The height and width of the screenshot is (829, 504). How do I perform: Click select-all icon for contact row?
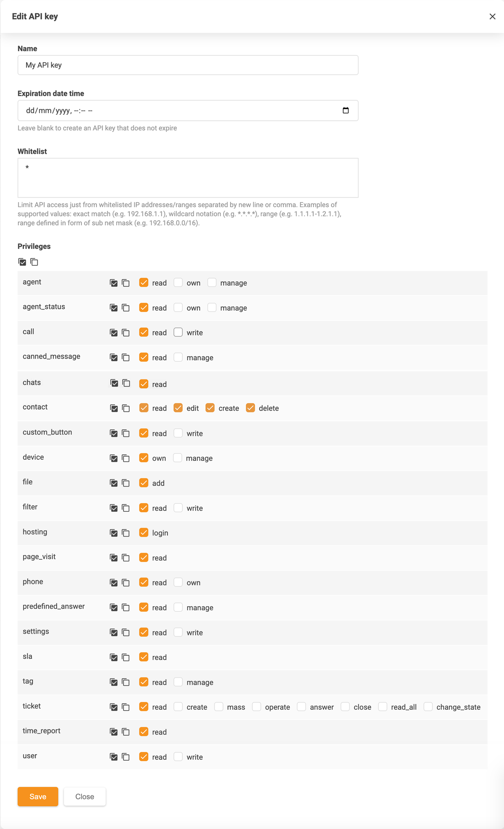point(114,408)
